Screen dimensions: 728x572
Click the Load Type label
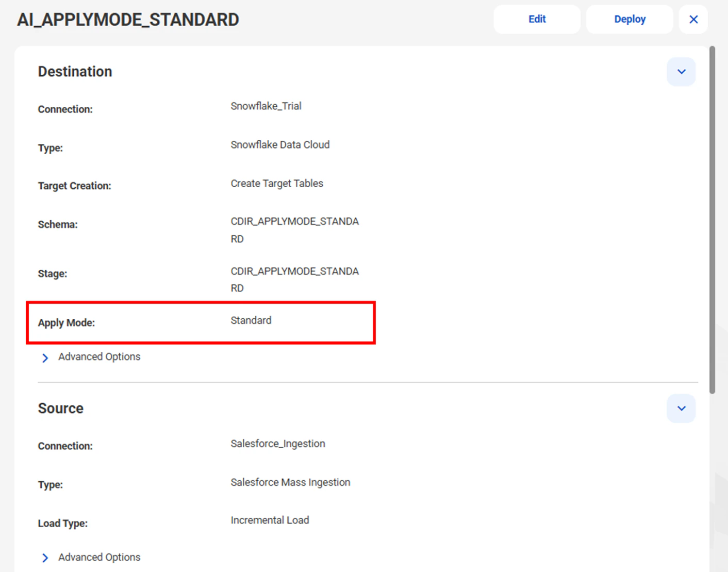pos(63,524)
